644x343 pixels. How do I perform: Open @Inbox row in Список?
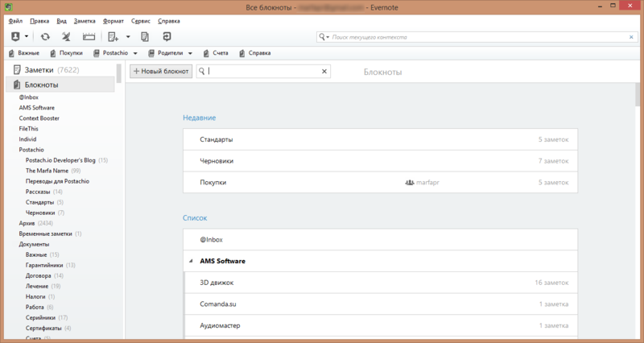point(380,239)
